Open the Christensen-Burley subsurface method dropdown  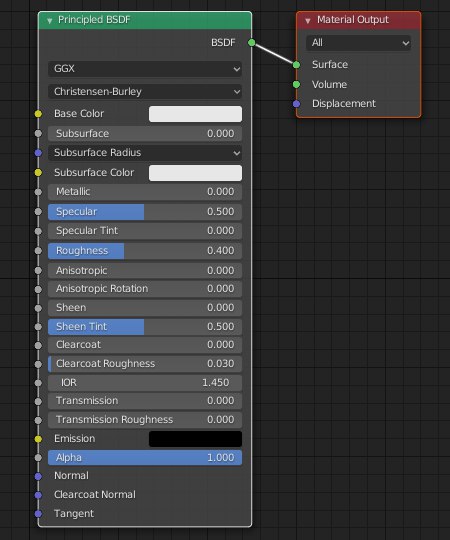click(x=145, y=92)
